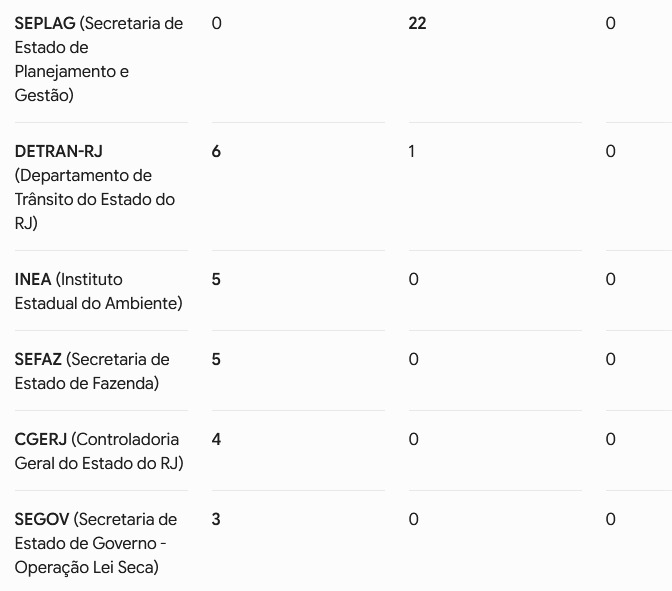Select the SEFAZ Secretaria de Fazenda cell
Screen dimensions: 672x591
(x=92, y=371)
